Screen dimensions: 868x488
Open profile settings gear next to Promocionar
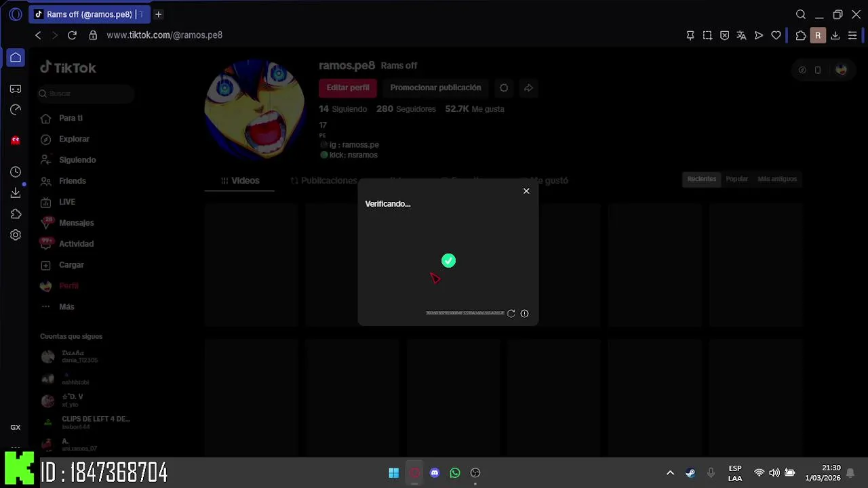tap(504, 87)
